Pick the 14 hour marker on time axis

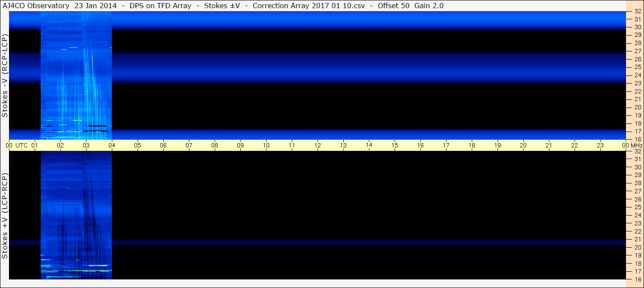[x=369, y=145]
